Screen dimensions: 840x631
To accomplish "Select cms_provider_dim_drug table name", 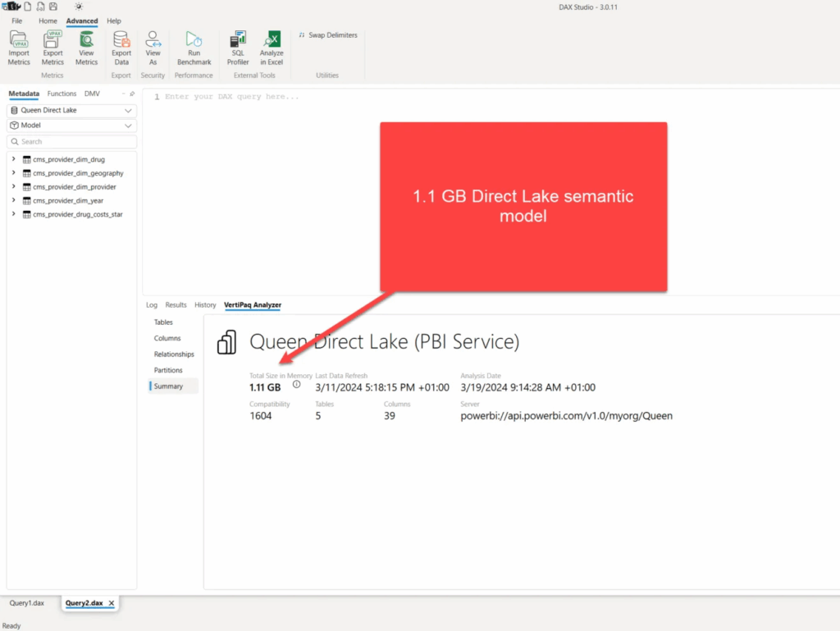I will tap(69, 160).
